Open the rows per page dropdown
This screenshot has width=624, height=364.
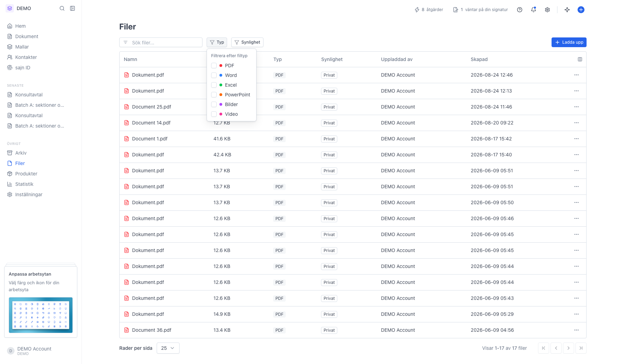(x=168, y=348)
